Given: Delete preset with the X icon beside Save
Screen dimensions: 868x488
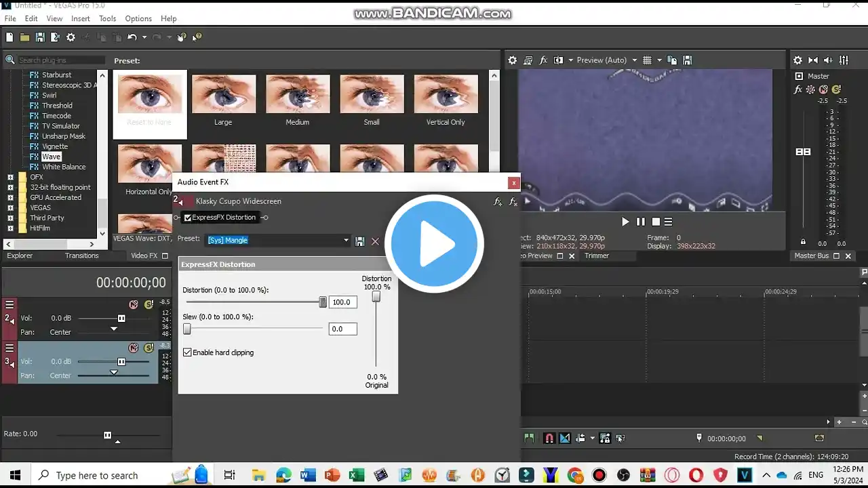Looking at the screenshot, I should click(x=375, y=241).
